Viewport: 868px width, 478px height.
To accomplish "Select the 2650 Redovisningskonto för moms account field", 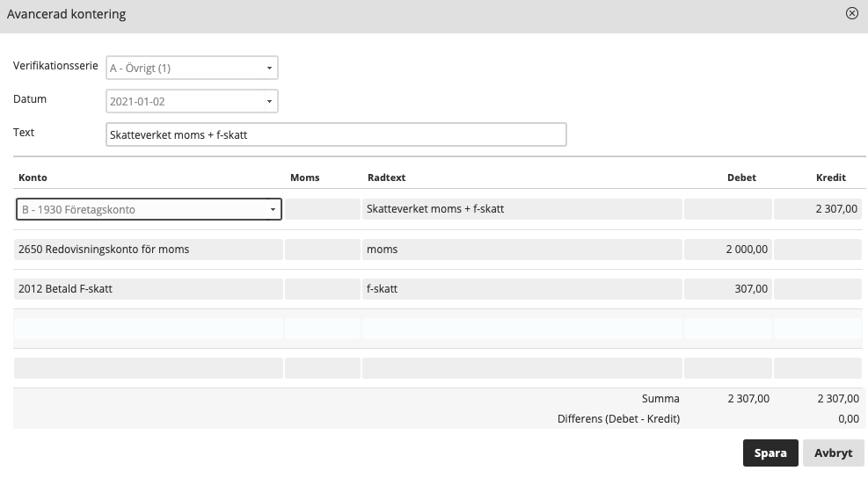I will (149, 250).
